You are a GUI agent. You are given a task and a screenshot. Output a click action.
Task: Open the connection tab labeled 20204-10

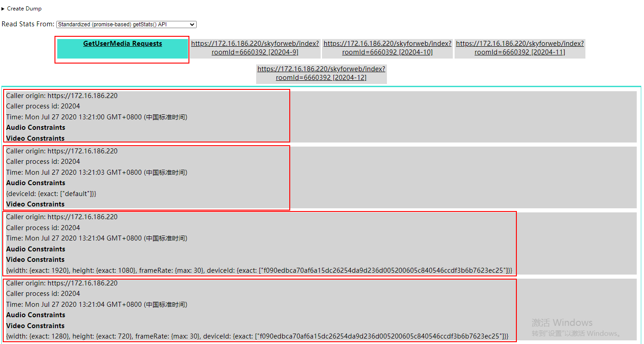387,48
